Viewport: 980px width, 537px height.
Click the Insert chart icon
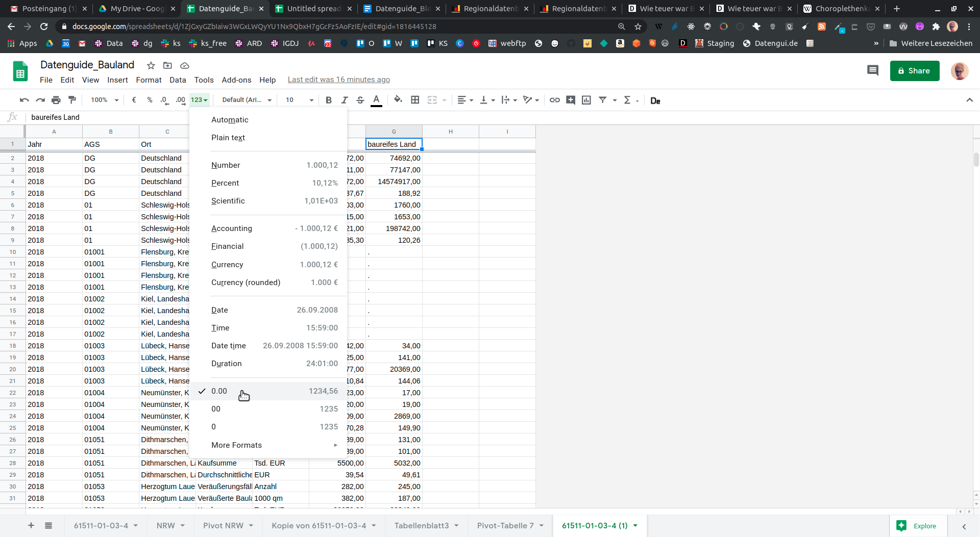[586, 100]
